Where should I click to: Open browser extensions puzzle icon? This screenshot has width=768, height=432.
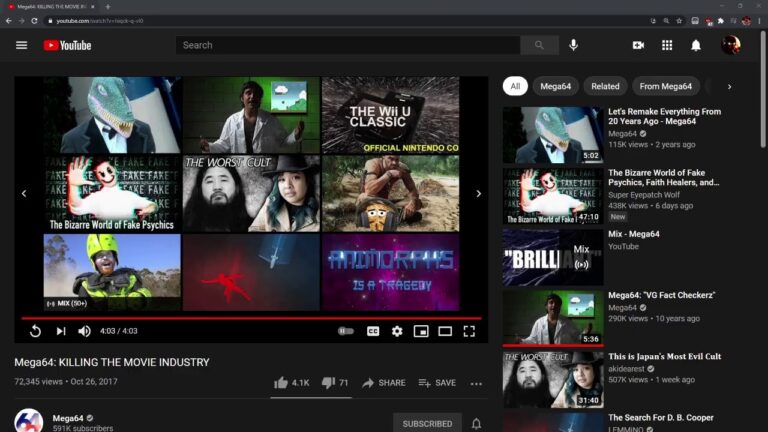pos(720,21)
